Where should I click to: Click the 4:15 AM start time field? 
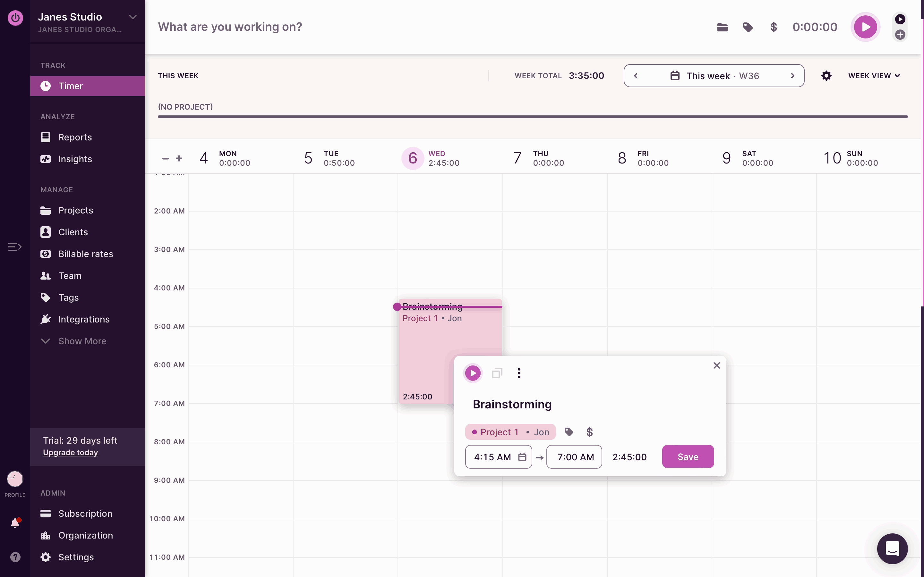(x=492, y=457)
